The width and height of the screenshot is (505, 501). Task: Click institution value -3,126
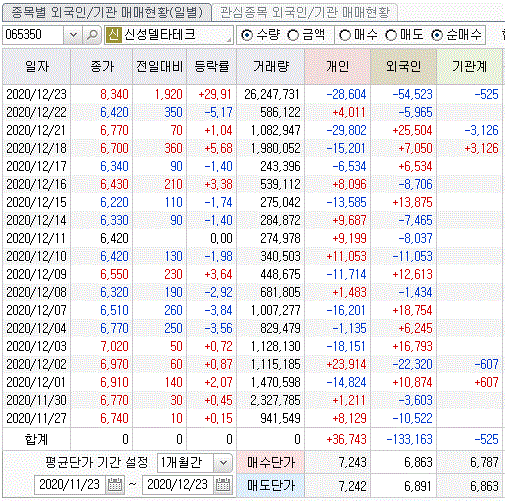coord(482,130)
